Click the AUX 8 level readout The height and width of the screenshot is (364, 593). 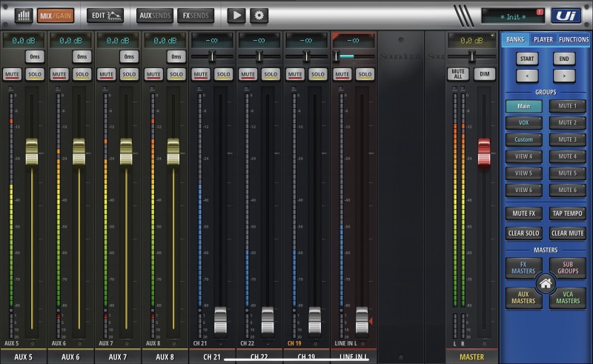pyautogui.click(x=165, y=39)
